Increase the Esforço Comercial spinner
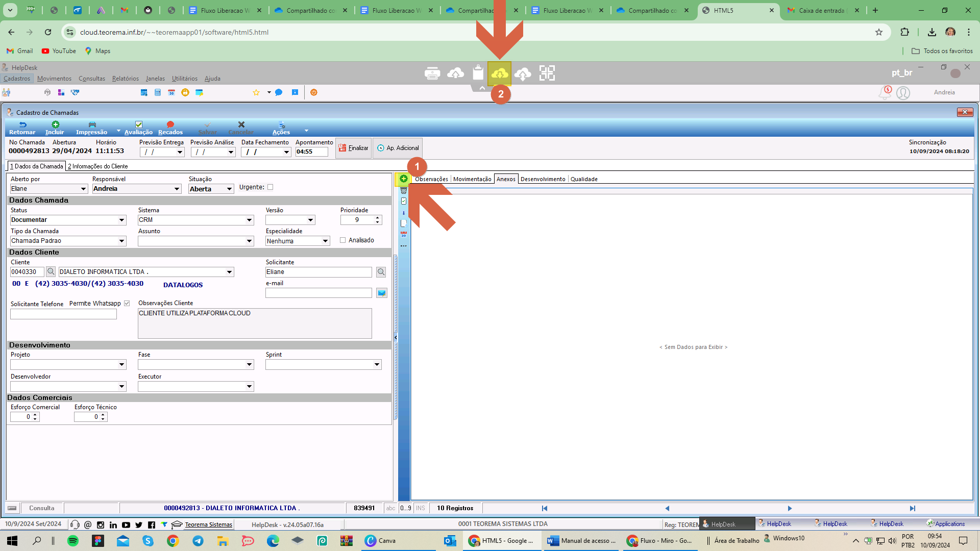The height and width of the screenshot is (551, 980). pyautogui.click(x=35, y=415)
